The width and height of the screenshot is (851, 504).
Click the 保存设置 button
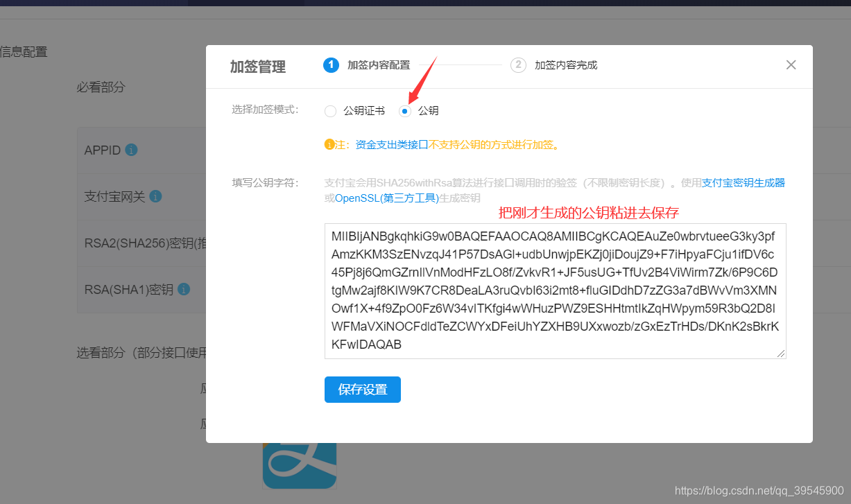363,390
